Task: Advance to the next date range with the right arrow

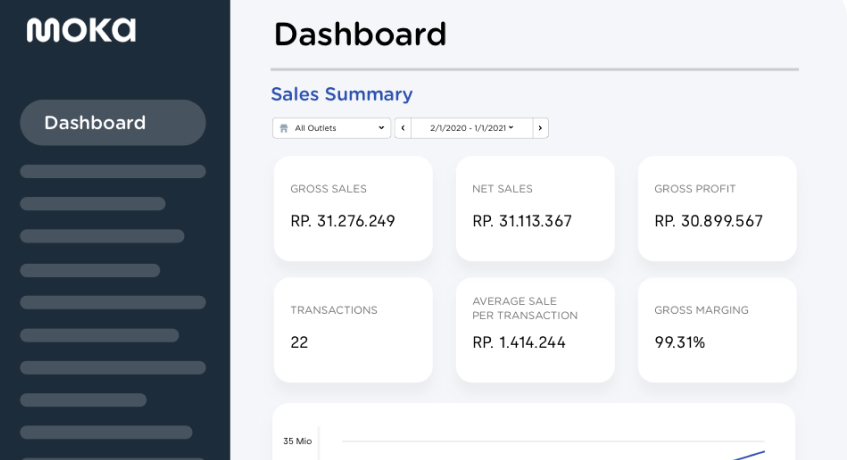Action: pos(540,128)
